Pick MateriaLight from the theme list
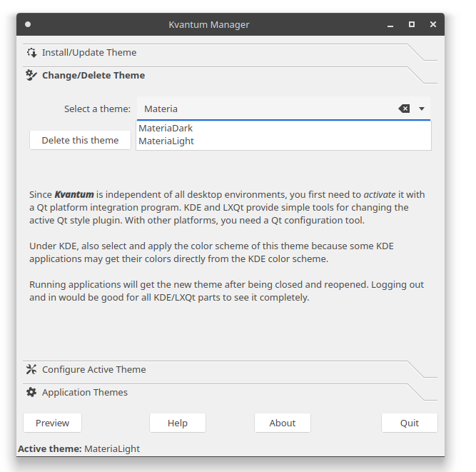The height and width of the screenshot is (472, 476). [x=166, y=141]
